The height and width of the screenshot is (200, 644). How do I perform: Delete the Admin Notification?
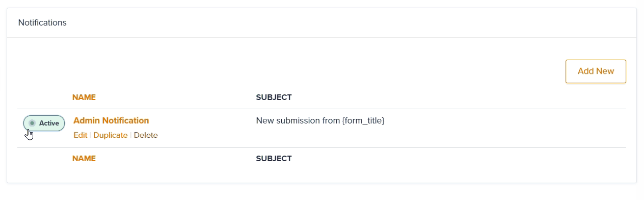146,135
